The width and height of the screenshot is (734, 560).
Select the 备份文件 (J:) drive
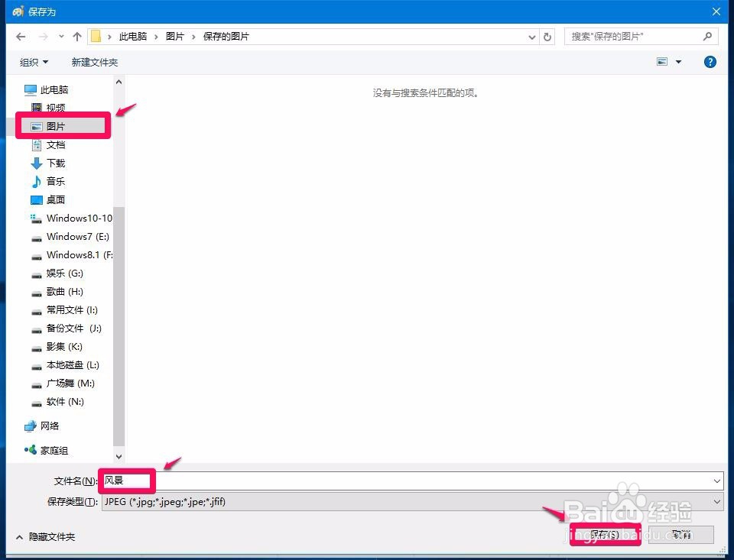click(x=73, y=328)
